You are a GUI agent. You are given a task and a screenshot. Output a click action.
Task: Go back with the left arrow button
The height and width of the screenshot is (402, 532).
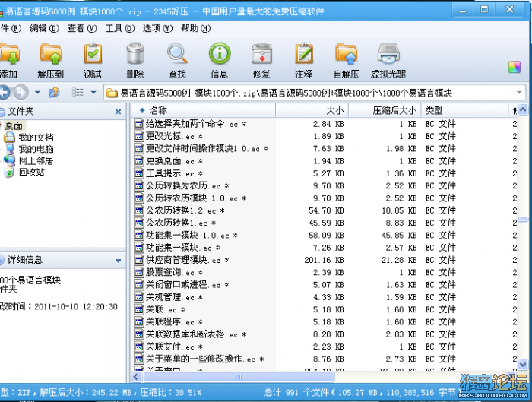[x=5, y=92]
